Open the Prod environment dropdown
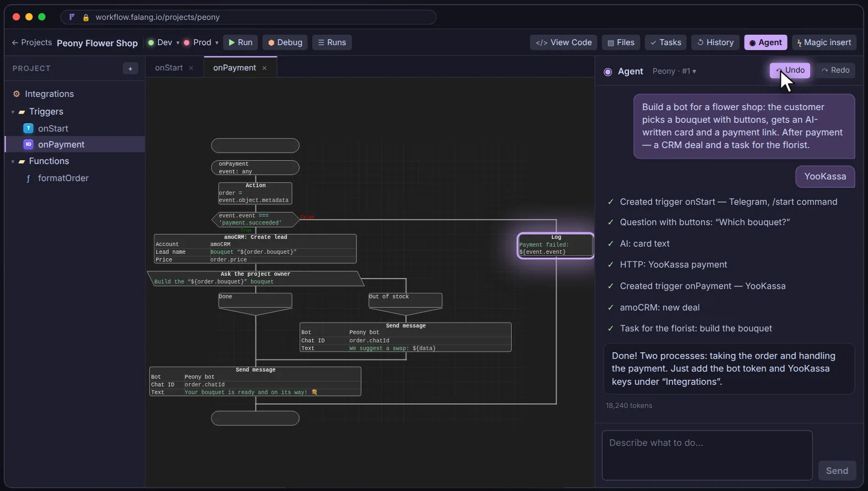The width and height of the screenshot is (868, 491). pyautogui.click(x=201, y=42)
